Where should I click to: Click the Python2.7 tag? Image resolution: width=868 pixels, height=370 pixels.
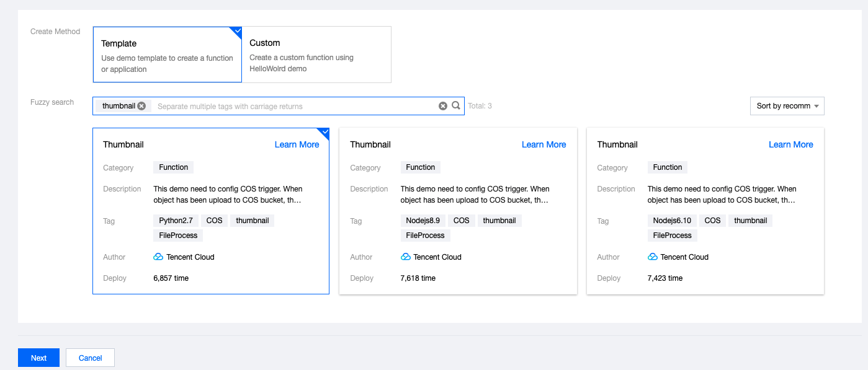176,221
